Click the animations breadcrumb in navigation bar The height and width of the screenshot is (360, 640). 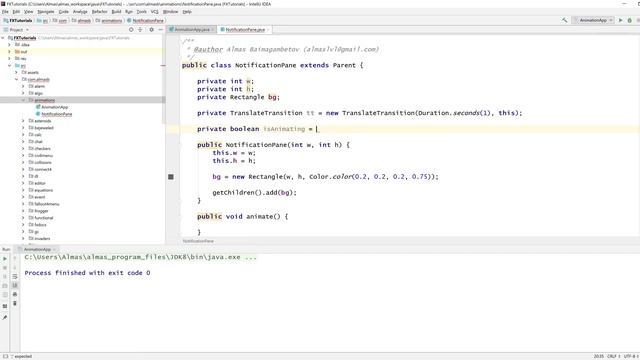click(x=109, y=20)
